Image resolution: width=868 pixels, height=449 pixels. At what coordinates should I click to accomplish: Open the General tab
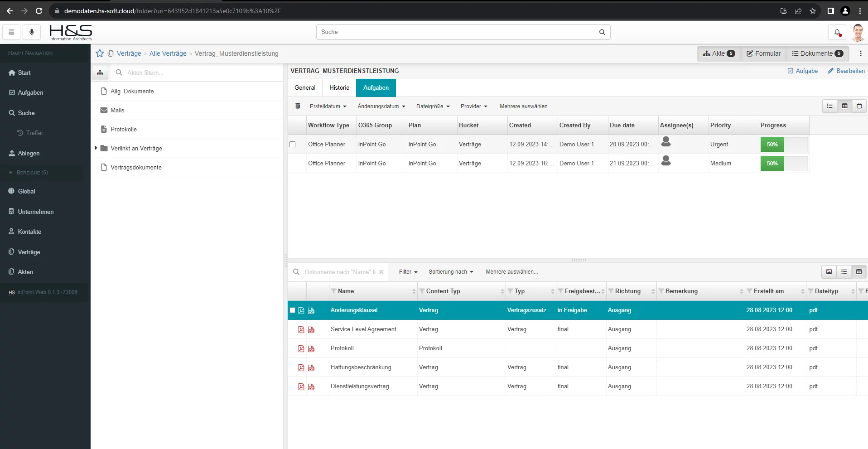coord(305,88)
